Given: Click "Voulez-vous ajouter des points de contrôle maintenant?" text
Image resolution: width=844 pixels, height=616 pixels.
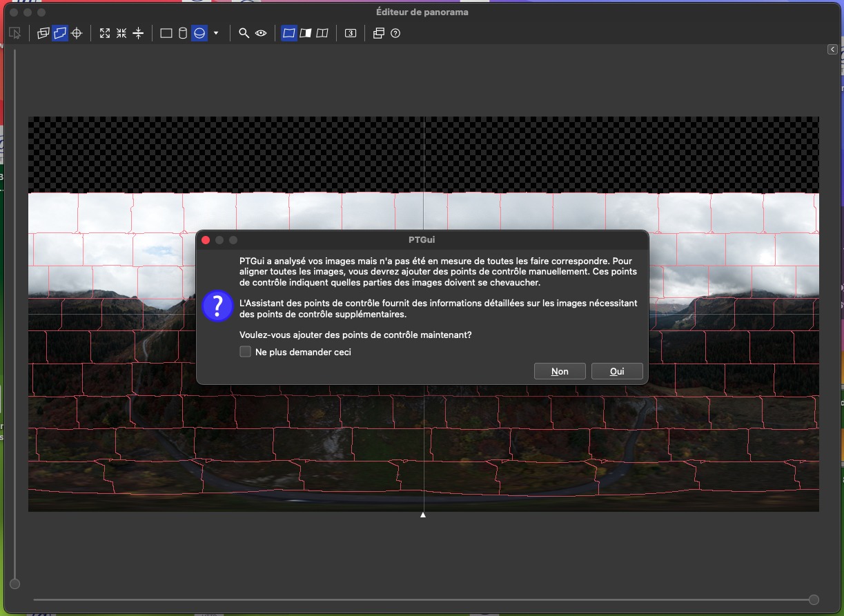Looking at the screenshot, I should click(355, 335).
